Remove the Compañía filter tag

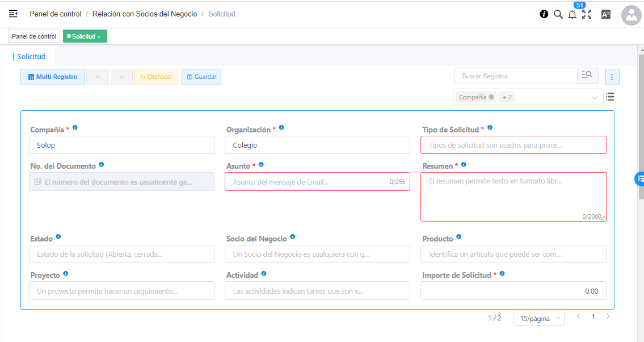(x=491, y=97)
